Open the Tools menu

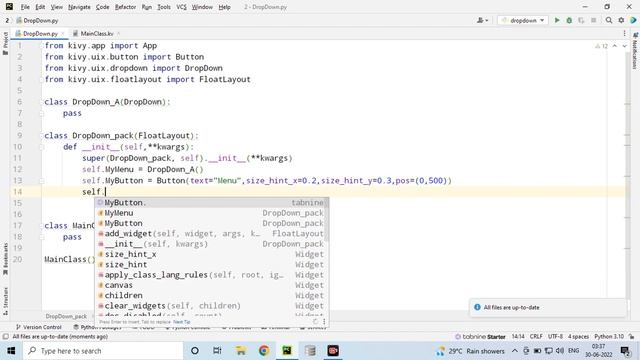tap(164, 7)
